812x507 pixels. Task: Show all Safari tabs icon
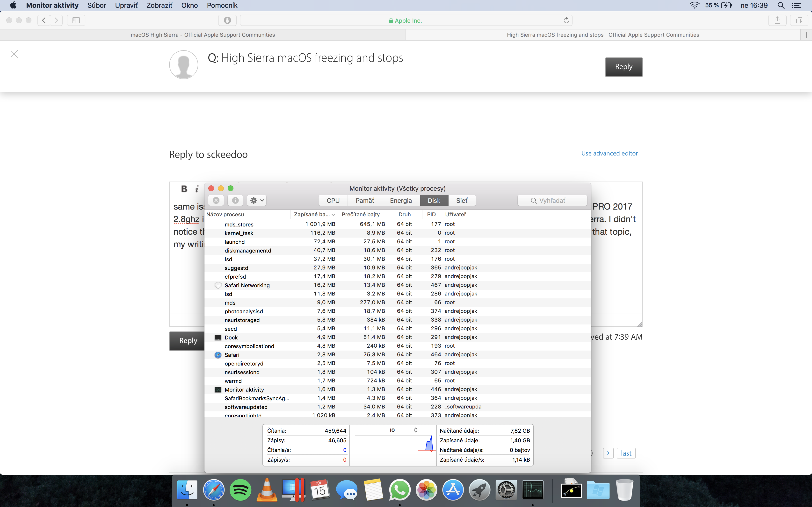point(799,21)
